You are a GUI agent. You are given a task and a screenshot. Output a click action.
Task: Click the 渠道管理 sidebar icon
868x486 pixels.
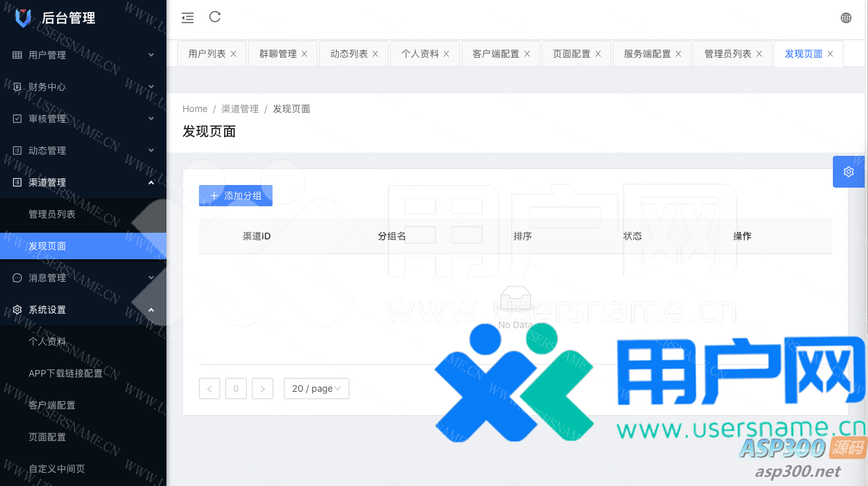17,182
